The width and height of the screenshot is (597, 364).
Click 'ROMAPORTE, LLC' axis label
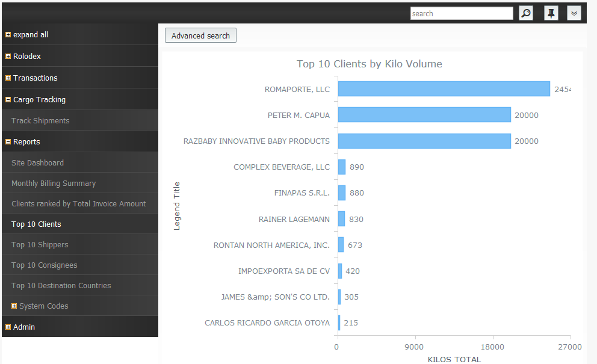297,90
